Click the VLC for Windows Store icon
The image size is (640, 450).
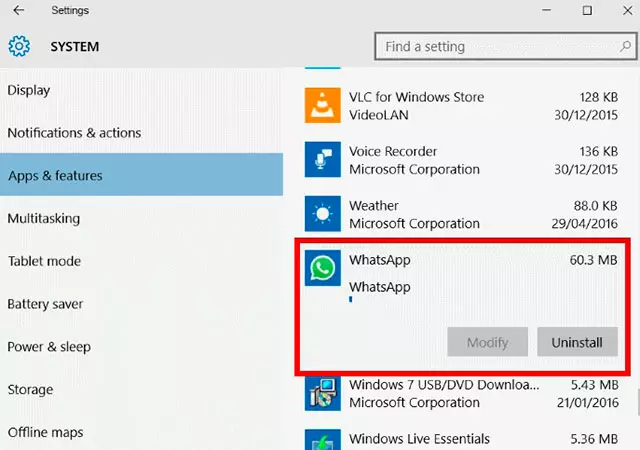(322, 105)
